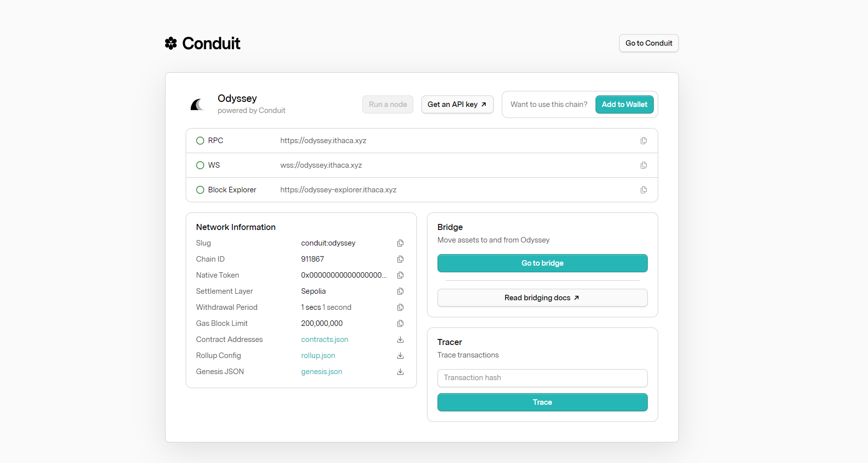Focus the Transaction hash input field
The image size is (868, 463).
(x=542, y=378)
